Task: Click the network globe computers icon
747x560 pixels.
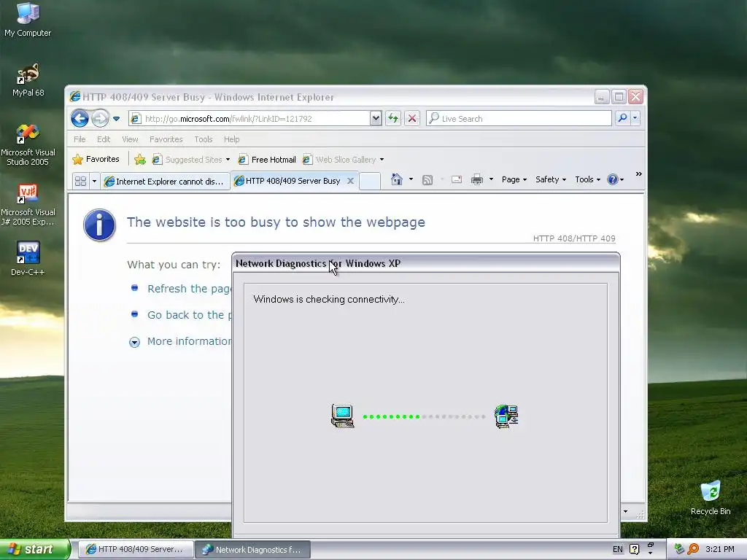Action: (506, 416)
